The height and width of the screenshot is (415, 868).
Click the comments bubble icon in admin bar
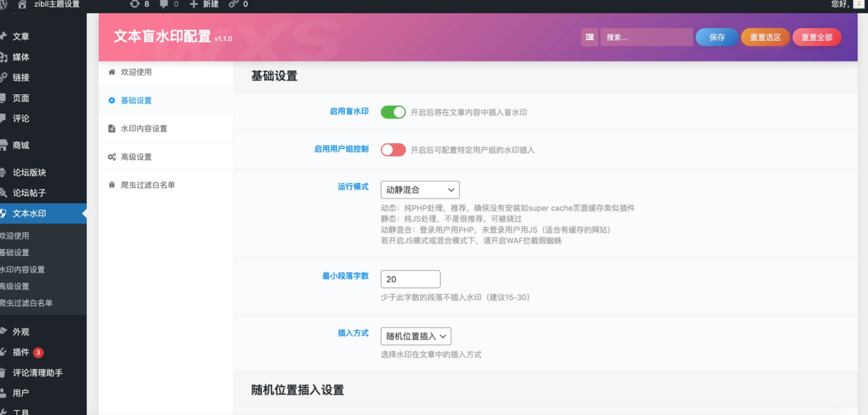point(164,4)
